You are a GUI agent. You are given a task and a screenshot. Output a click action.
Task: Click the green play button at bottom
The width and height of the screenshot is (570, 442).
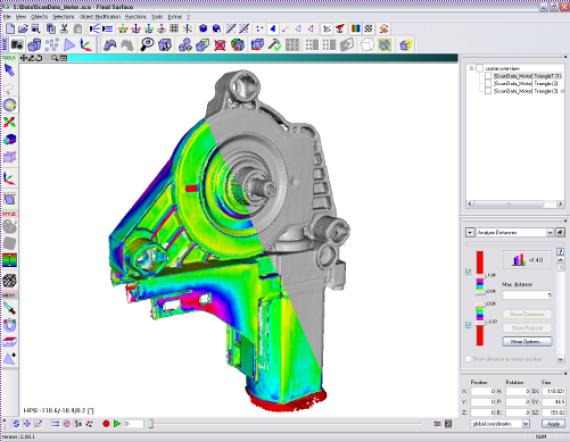coord(117,423)
